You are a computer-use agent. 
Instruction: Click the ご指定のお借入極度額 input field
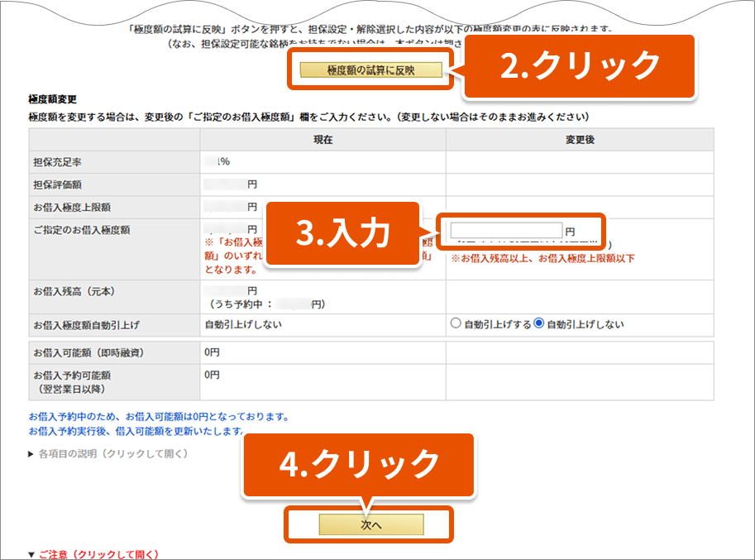point(506,230)
